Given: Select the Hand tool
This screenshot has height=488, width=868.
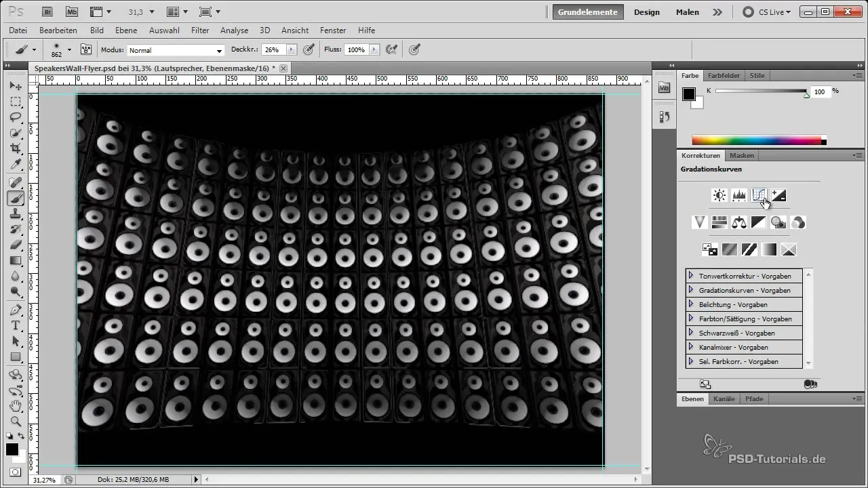Looking at the screenshot, I should pos(16,406).
